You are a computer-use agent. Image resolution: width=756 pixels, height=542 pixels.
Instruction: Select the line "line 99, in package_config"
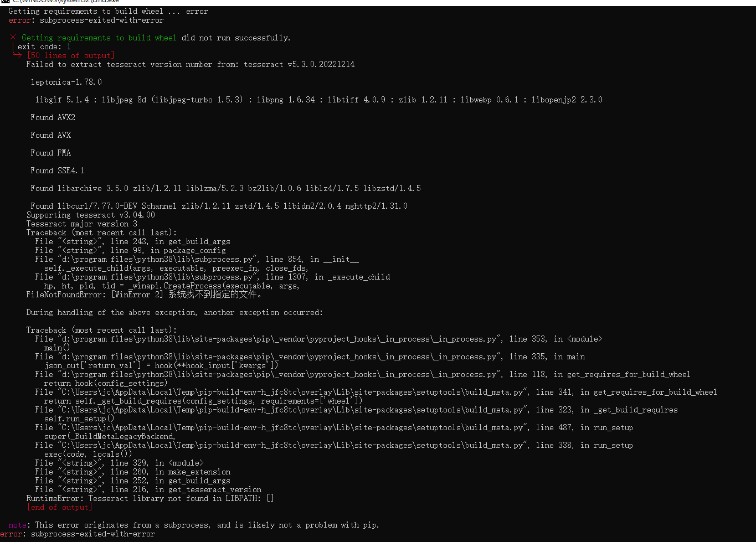(131, 250)
